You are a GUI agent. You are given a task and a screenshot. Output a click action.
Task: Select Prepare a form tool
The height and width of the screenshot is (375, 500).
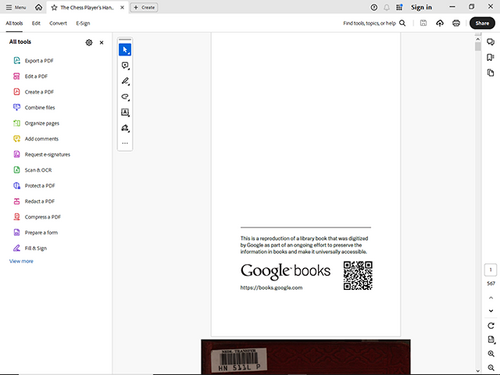pyautogui.click(x=35, y=233)
